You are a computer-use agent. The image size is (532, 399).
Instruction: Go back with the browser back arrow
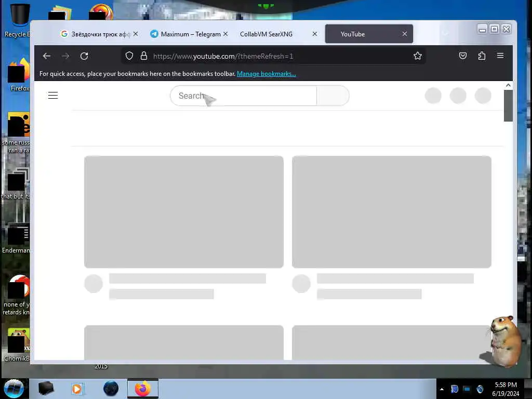(46, 56)
